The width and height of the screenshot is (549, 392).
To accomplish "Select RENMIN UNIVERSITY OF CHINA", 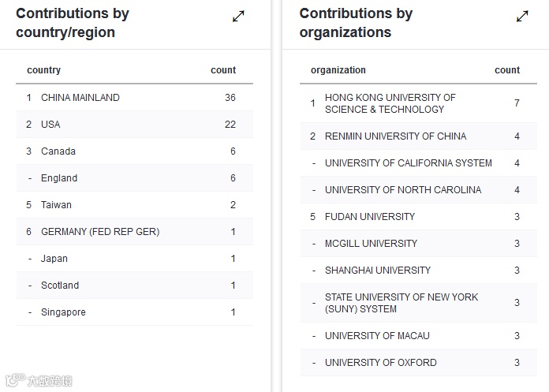I will coord(395,136).
